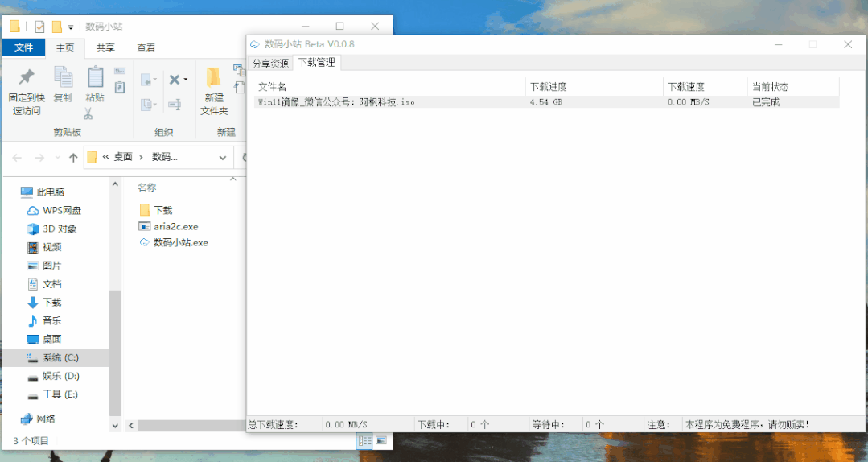Viewport: 868px width, 462px height.
Task: Select 此电脑 in the navigation pane
Action: [51, 192]
